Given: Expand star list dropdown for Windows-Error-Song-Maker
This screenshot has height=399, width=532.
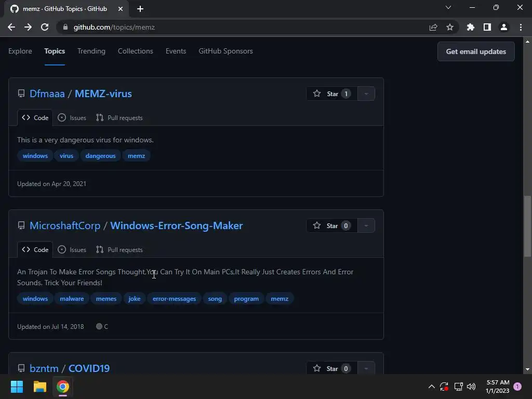Looking at the screenshot, I should 366,225.
